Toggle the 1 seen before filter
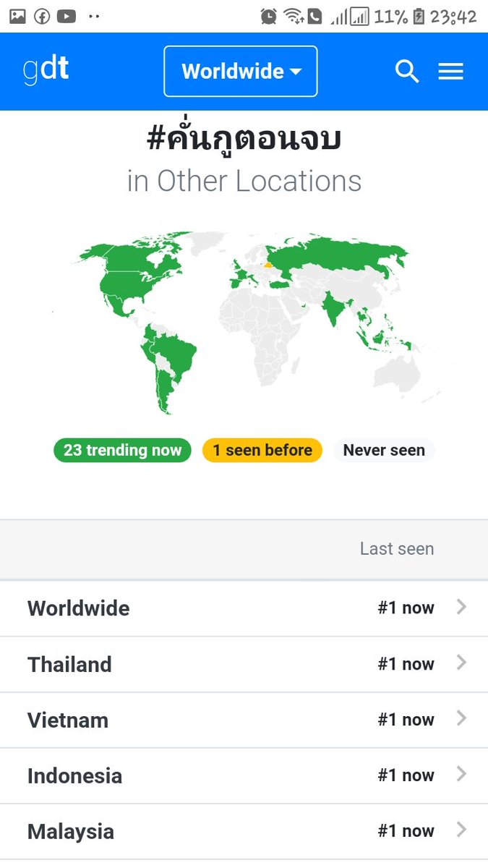This screenshot has width=488, height=868. (262, 450)
